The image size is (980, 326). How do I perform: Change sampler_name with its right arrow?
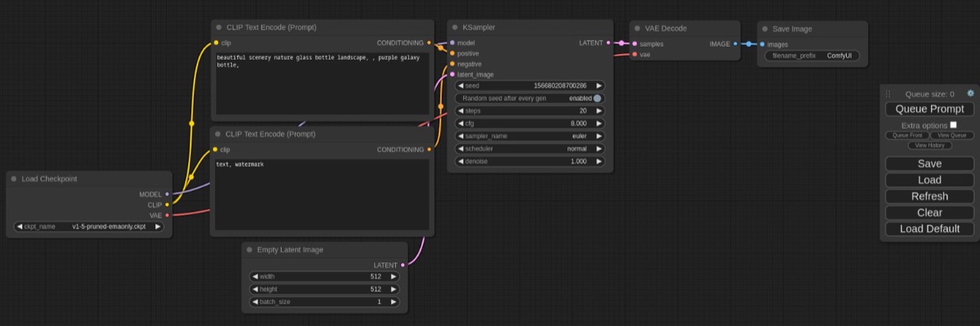coord(599,135)
